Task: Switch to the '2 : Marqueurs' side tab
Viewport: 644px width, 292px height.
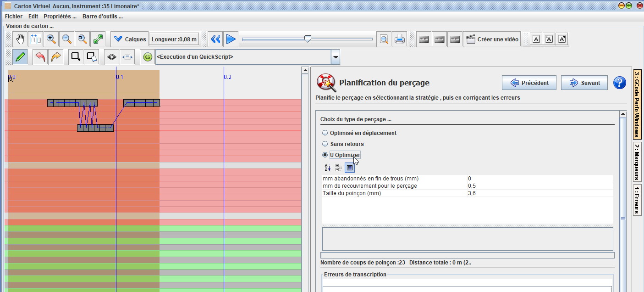Action: click(x=637, y=163)
